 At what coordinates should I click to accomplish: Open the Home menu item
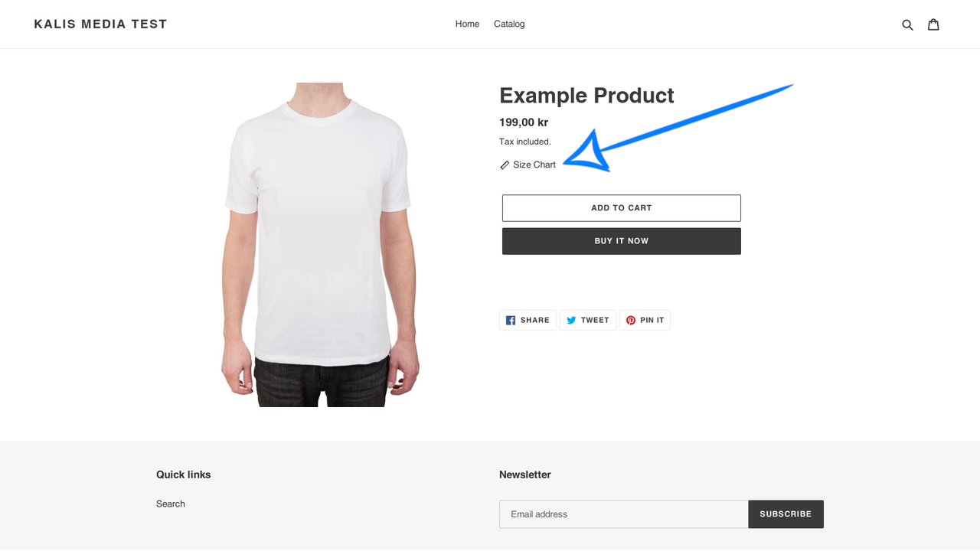pyautogui.click(x=467, y=24)
